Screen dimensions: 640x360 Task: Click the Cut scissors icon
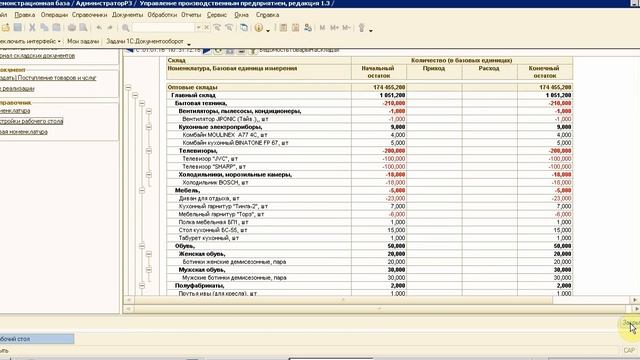32,28
